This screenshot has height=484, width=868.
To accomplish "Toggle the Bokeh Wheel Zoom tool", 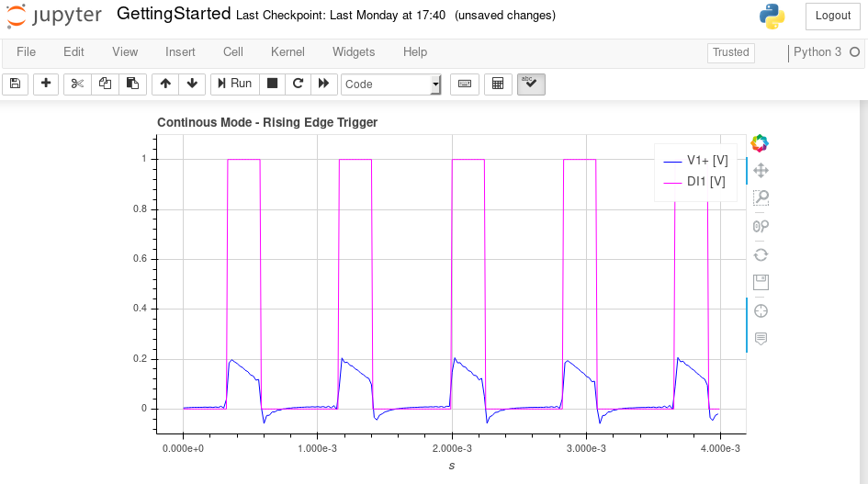I will click(761, 226).
